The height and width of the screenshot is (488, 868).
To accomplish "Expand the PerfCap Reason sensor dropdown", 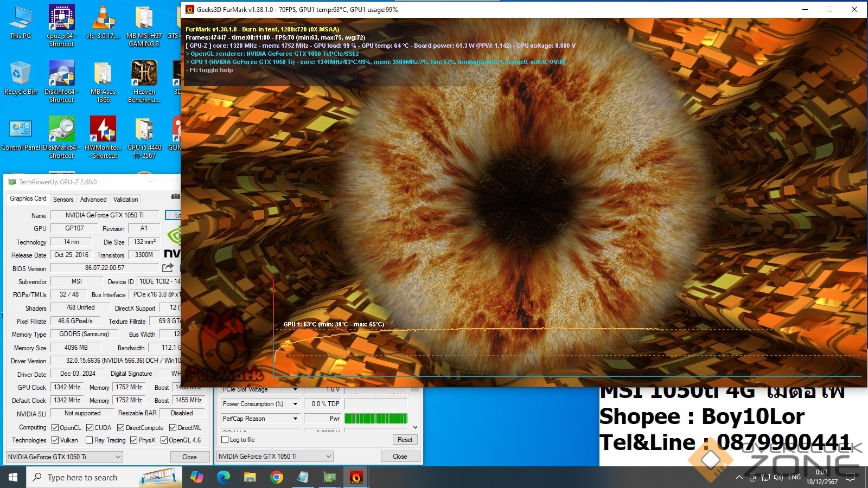I will tap(295, 419).
